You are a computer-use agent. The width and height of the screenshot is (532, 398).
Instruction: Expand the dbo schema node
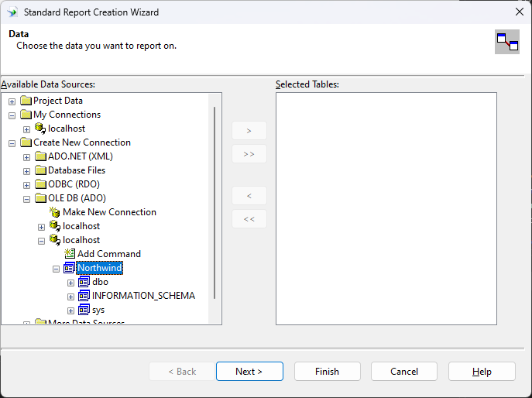[x=70, y=282]
